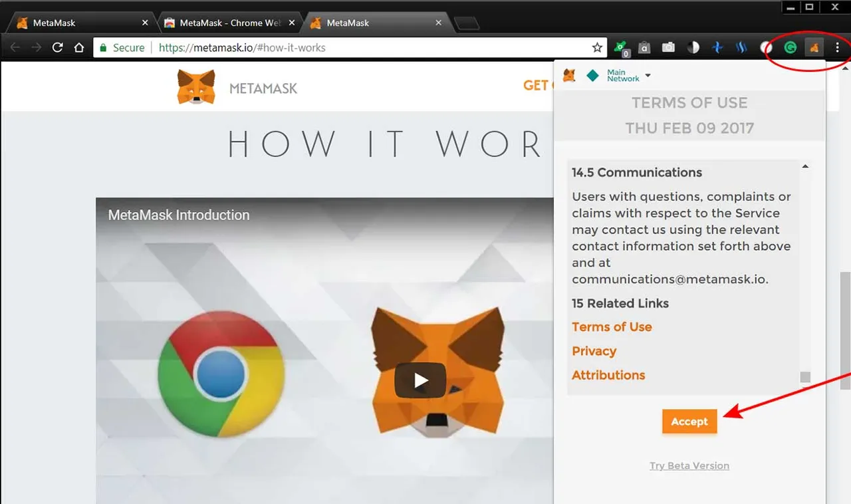Click the 'THU FEB 09 2017' date text

tap(689, 128)
